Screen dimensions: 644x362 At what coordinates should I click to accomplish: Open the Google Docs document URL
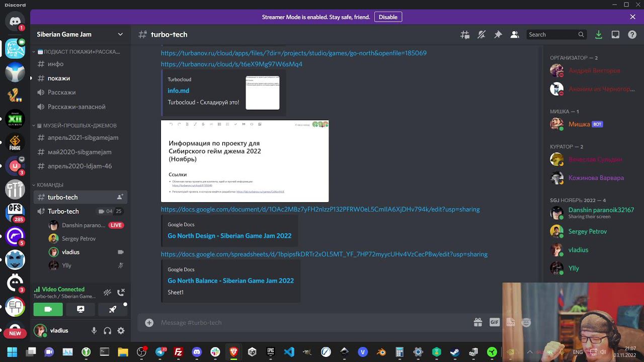[320, 209]
